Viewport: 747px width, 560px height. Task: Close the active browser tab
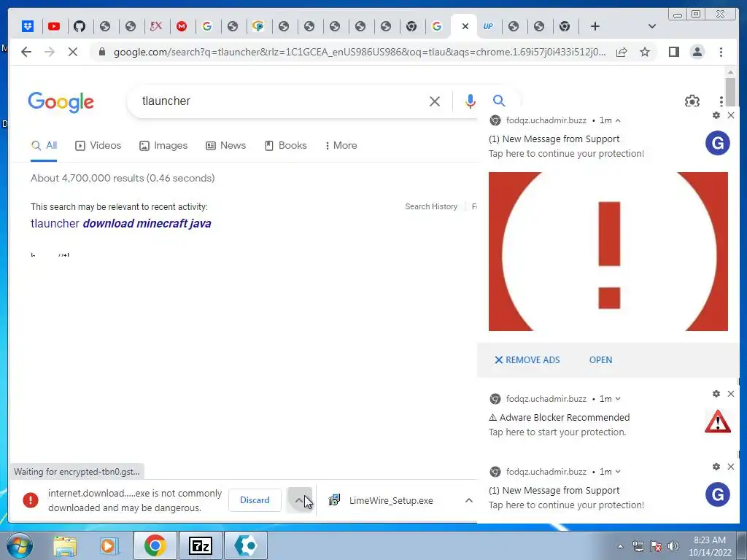pyautogui.click(x=465, y=26)
